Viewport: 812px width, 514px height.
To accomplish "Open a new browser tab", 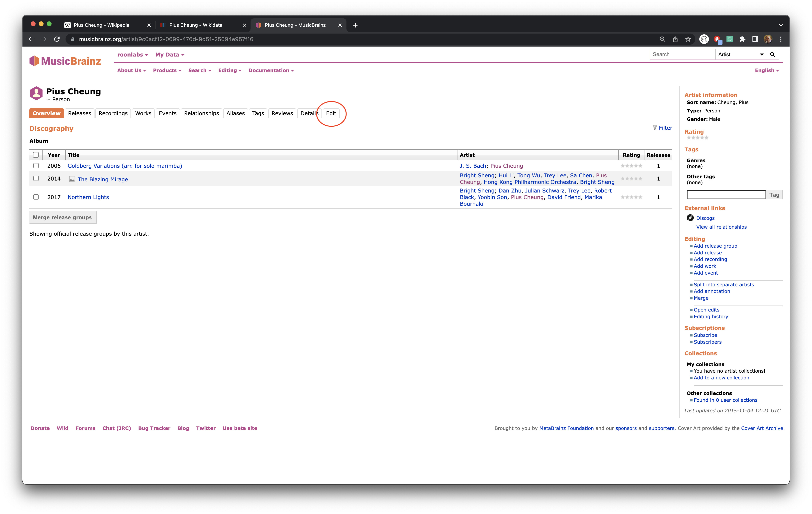I will 355,25.
